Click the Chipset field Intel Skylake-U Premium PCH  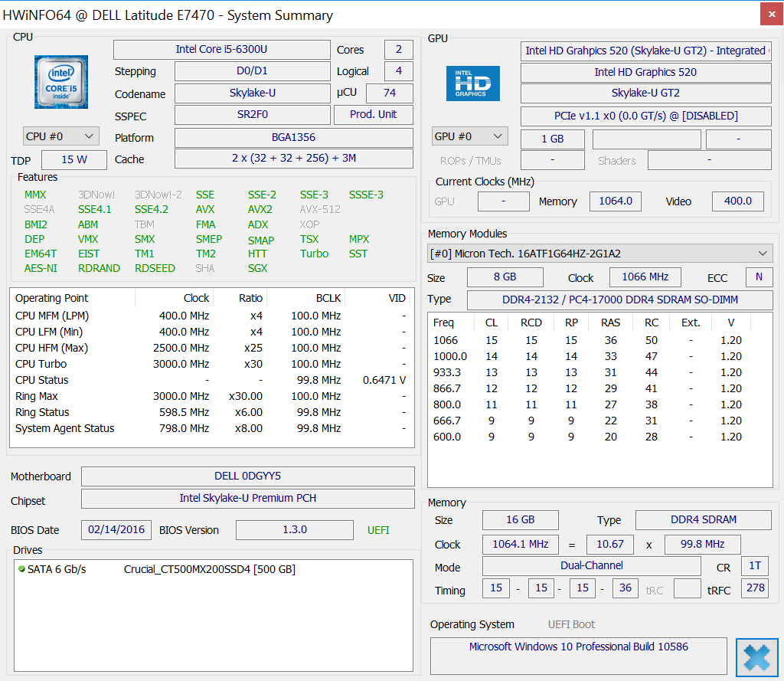[247, 499]
